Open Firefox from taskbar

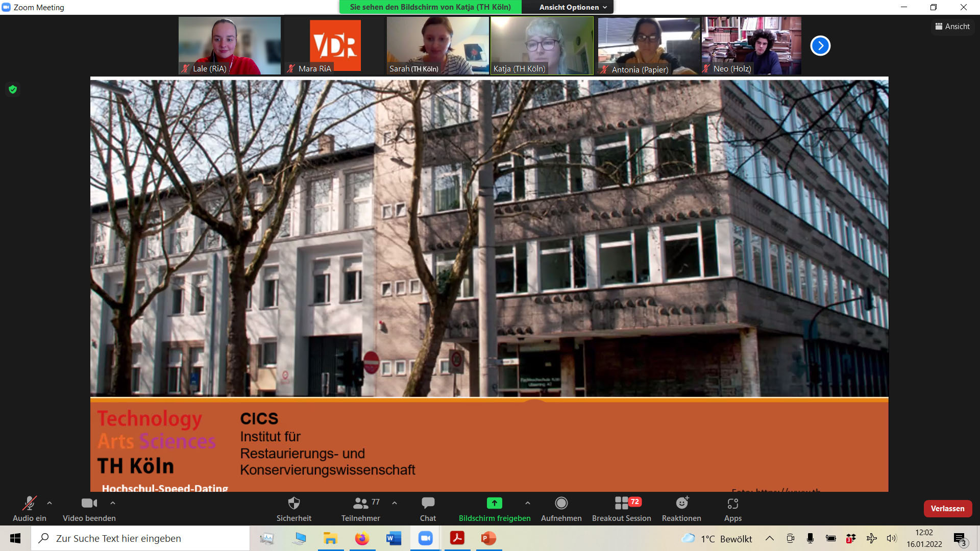[362, 538]
